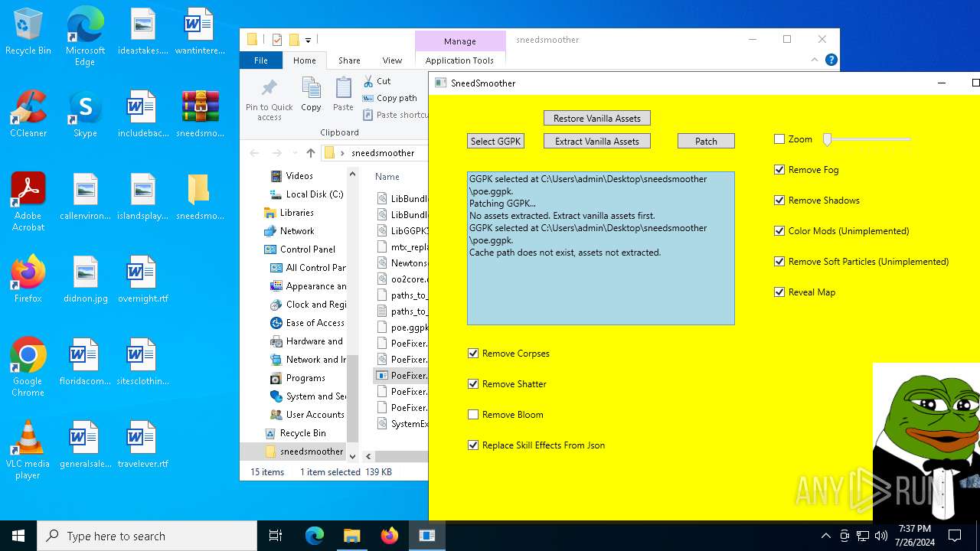Open the File menu in Explorer
Screen dimensions: 980x551
[x=261, y=60]
